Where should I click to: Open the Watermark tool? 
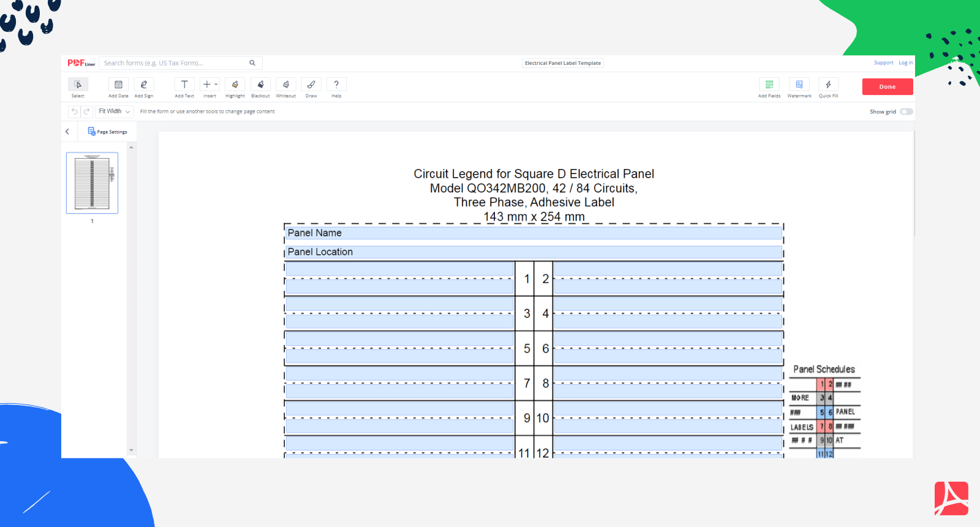(799, 85)
